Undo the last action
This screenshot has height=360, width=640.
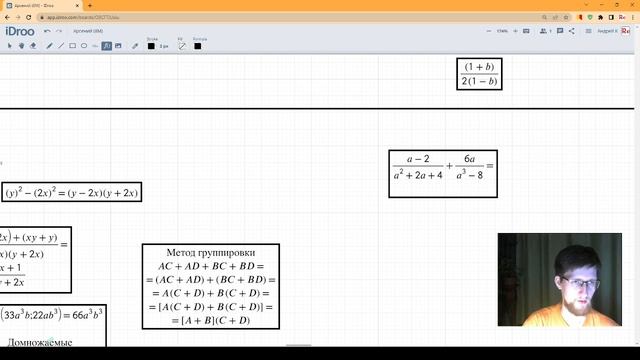(x=47, y=31)
